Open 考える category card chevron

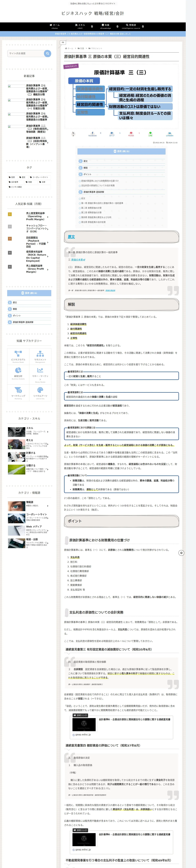click(x=48, y=444)
